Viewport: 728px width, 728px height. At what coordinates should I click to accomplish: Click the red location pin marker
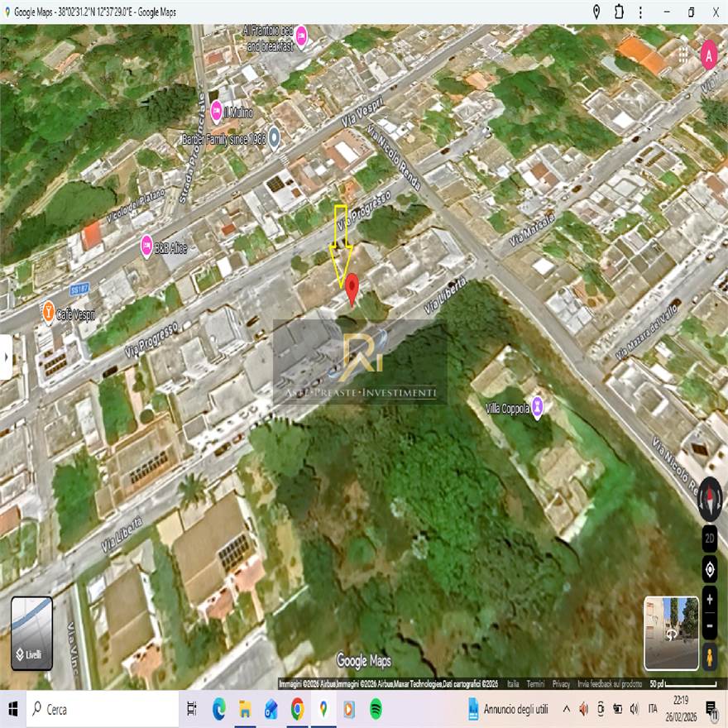tap(352, 288)
